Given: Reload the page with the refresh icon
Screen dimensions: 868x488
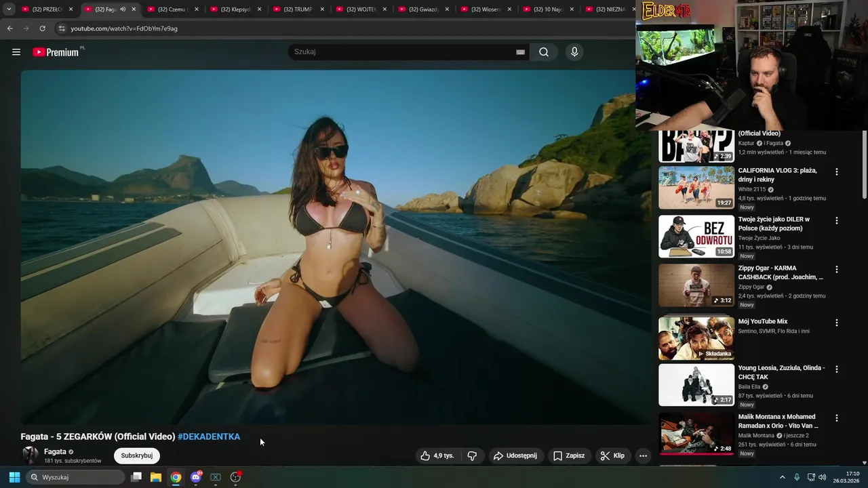Looking at the screenshot, I should 42,28.
